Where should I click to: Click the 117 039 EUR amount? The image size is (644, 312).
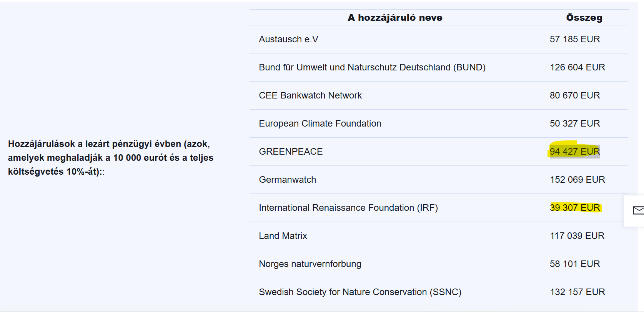[577, 236]
